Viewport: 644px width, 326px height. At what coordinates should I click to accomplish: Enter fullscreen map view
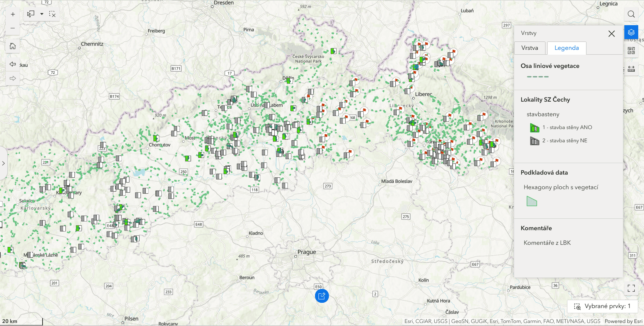point(631,288)
